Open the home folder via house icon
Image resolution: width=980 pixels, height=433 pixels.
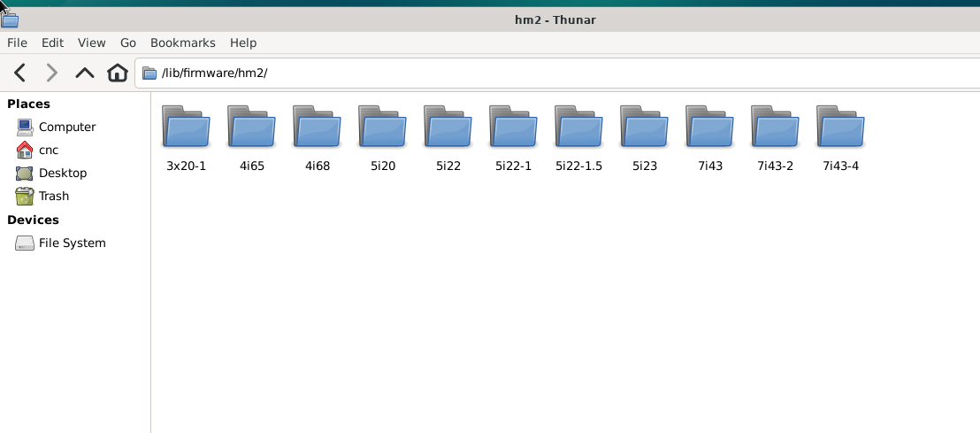118,73
